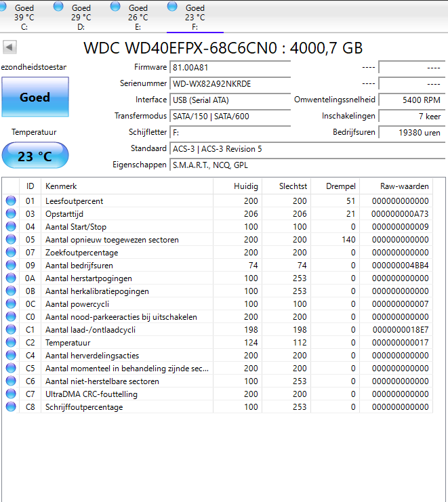
Task: Select the Leesfoutpercent attribute name
Action: [75, 201]
